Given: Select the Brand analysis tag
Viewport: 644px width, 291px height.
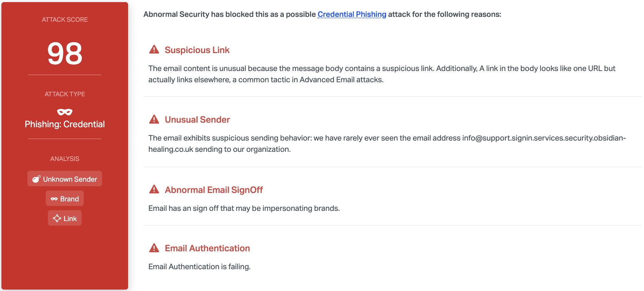Looking at the screenshot, I should [65, 199].
